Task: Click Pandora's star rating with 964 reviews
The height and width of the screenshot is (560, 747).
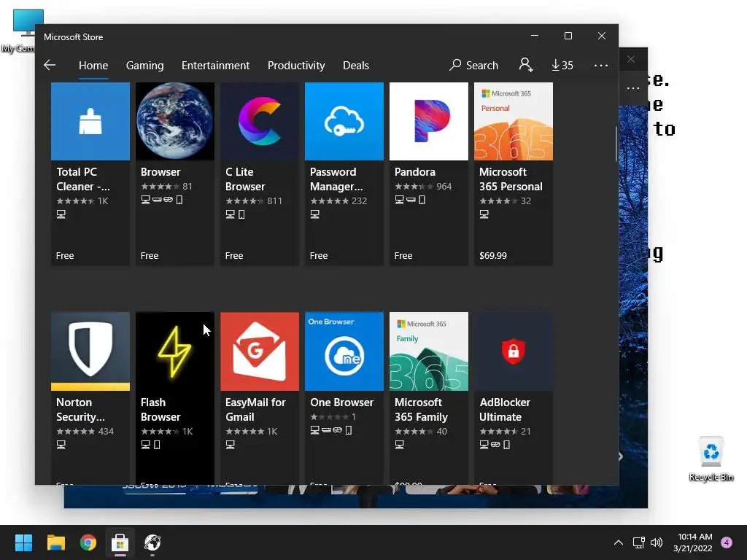Action: click(x=423, y=186)
